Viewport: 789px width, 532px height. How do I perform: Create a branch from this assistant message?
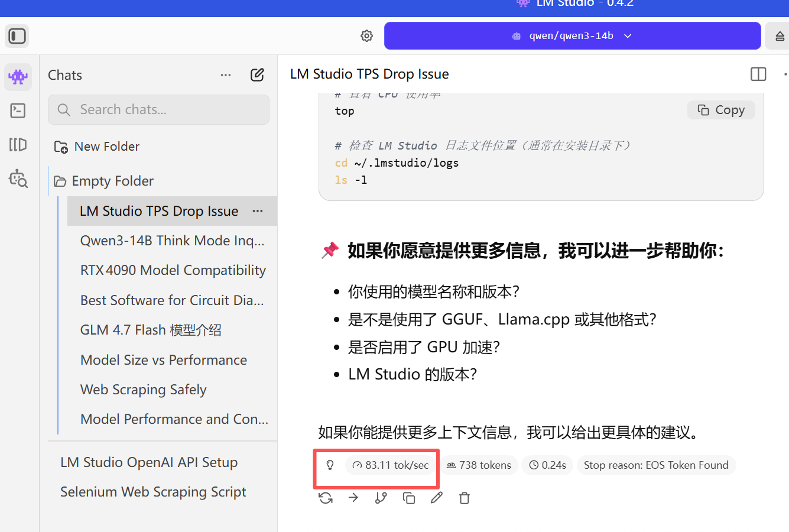click(381, 498)
